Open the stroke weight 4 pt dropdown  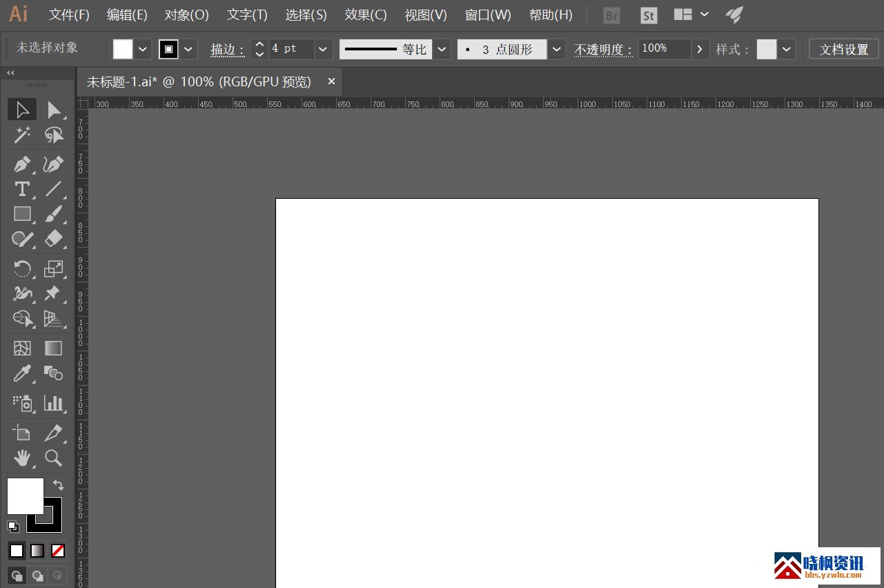coord(323,49)
